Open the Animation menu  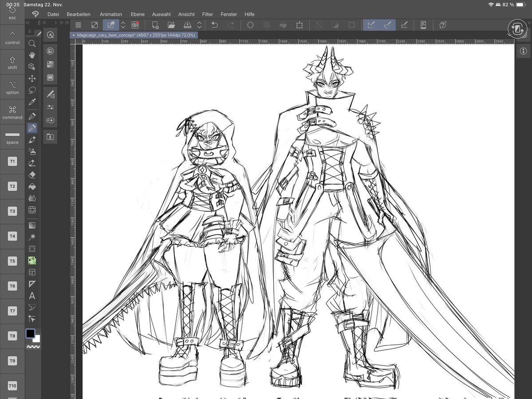tap(110, 14)
